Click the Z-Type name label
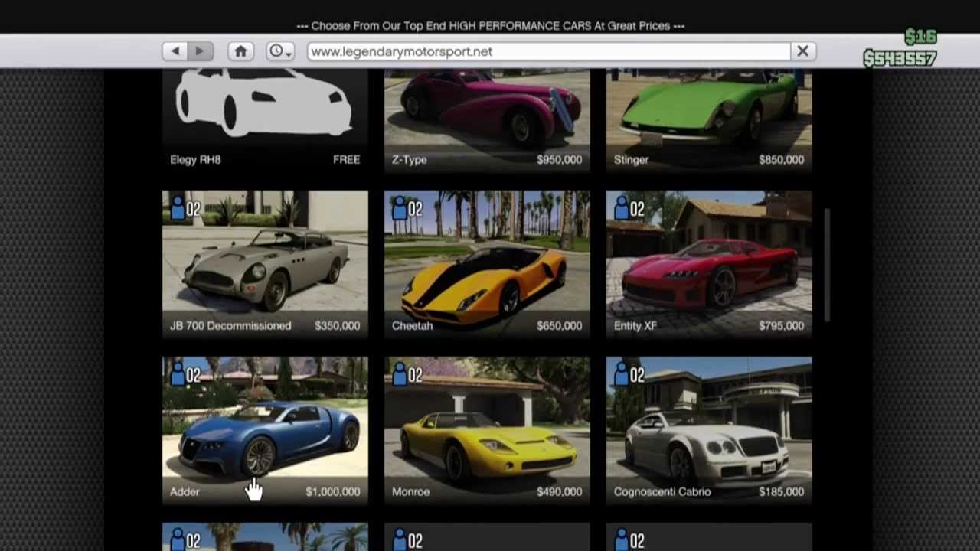 [x=409, y=160]
